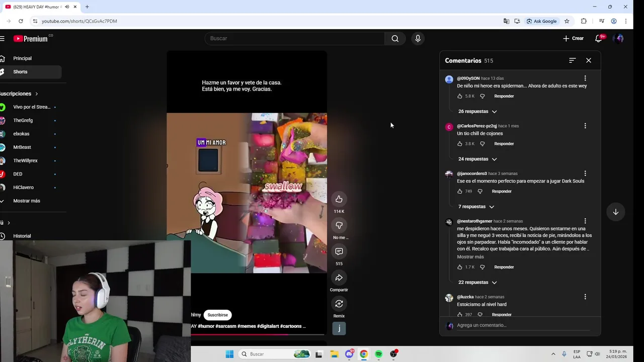Viewport: 644px width, 362px height.
Task: Click the Suscribirse button
Action: (x=217, y=315)
